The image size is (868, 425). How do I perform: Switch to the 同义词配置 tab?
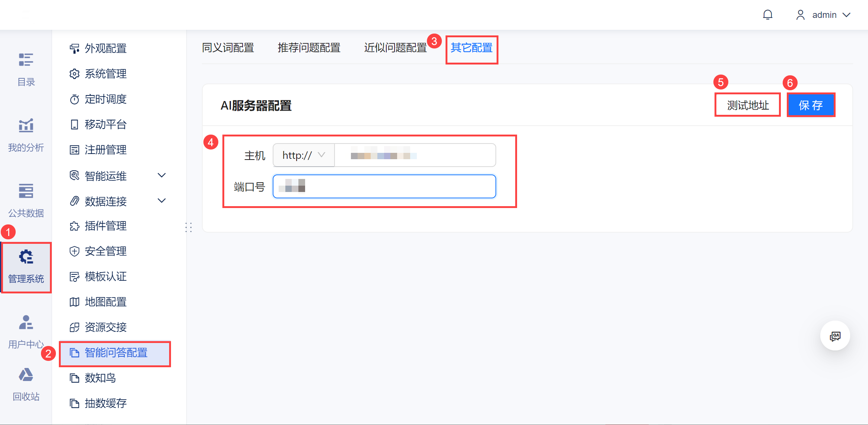(228, 48)
